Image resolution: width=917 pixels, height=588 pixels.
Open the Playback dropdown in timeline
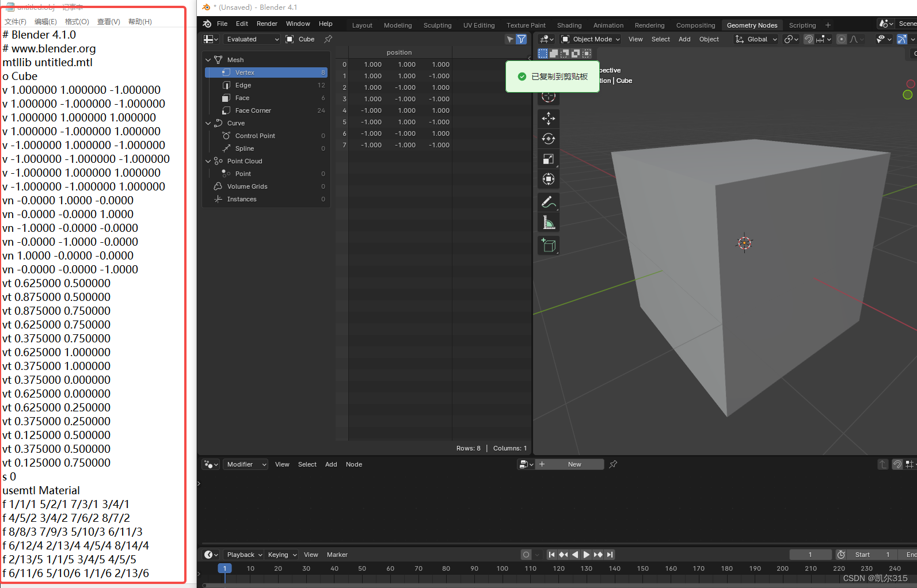point(245,555)
